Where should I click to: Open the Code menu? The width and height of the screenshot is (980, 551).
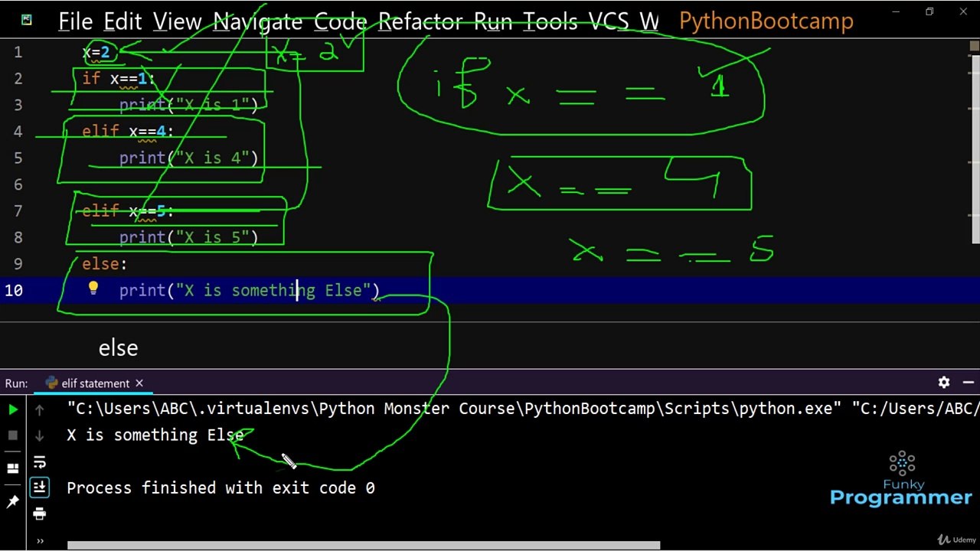pyautogui.click(x=341, y=21)
